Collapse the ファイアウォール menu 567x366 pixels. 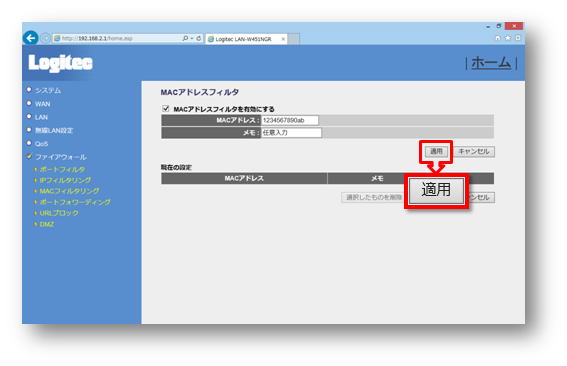(x=61, y=157)
